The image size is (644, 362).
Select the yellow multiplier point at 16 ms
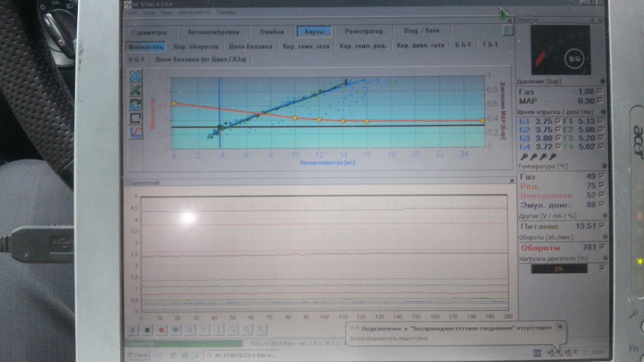point(367,121)
